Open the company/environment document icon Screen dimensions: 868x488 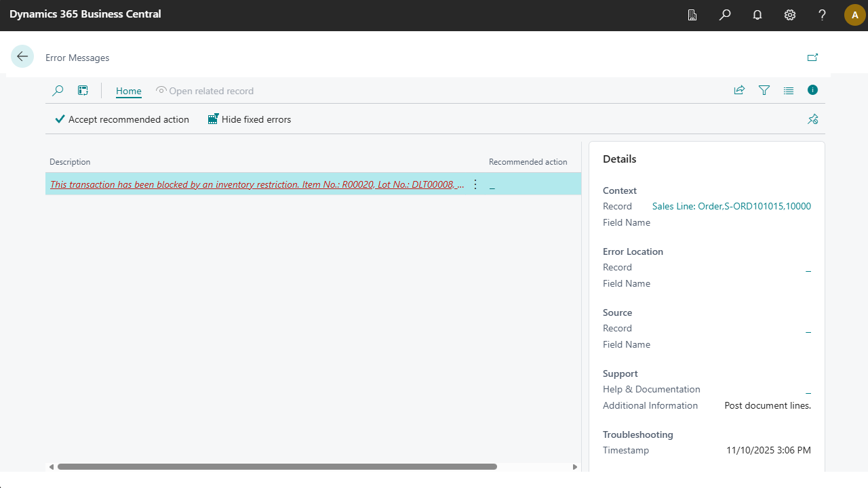[x=692, y=15]
